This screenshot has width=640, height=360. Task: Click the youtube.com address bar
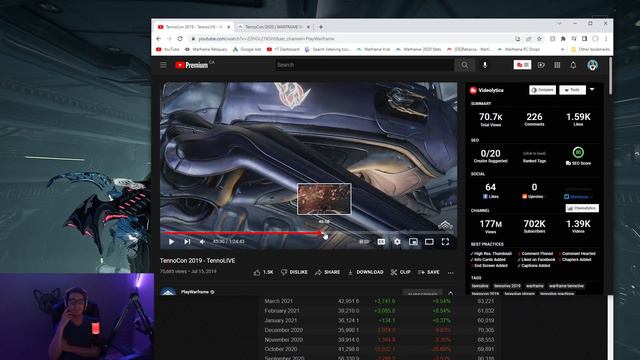(x=351, y=39)
